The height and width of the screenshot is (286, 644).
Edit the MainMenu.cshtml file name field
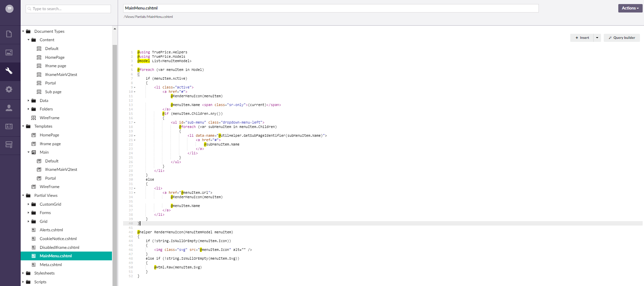pyautogui.click(x=331, y=8)
